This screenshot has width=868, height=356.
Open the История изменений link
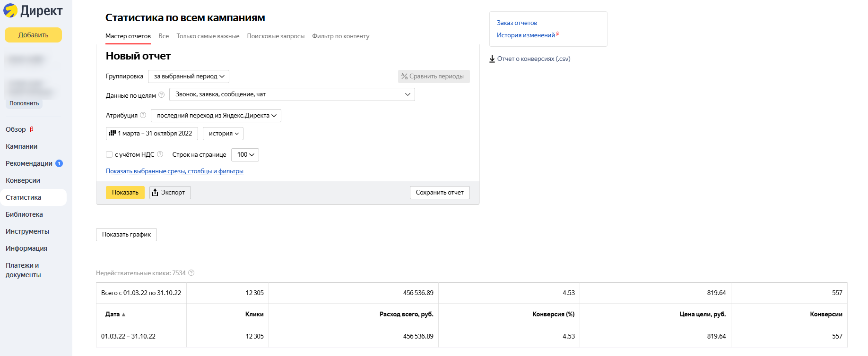(526, 35)
